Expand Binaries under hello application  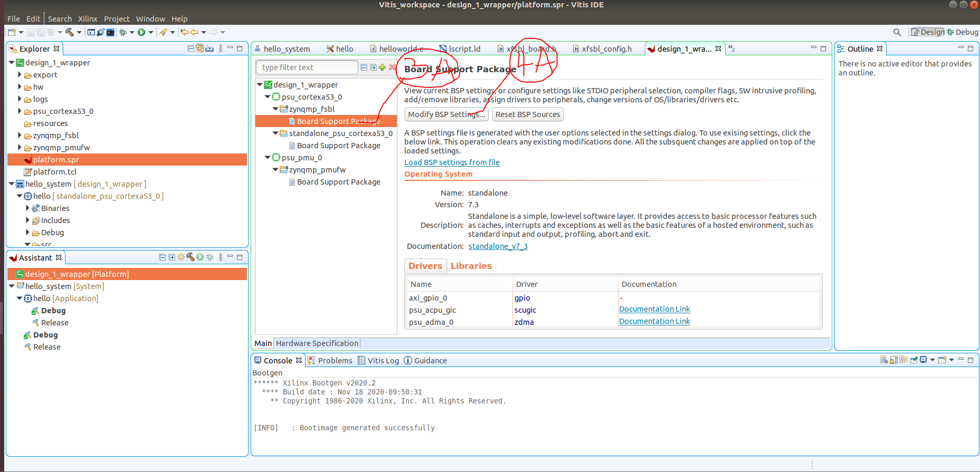pos(27,208)
